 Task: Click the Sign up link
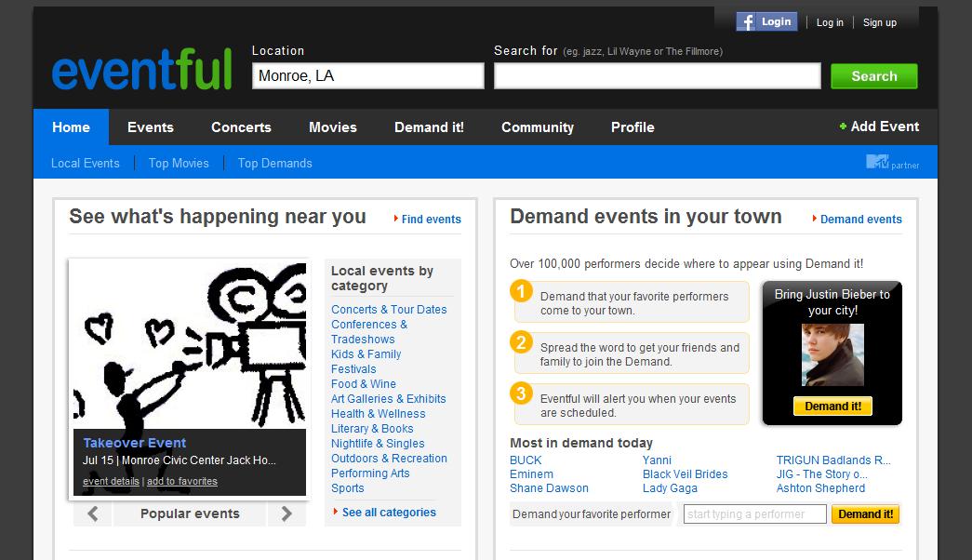879,22
